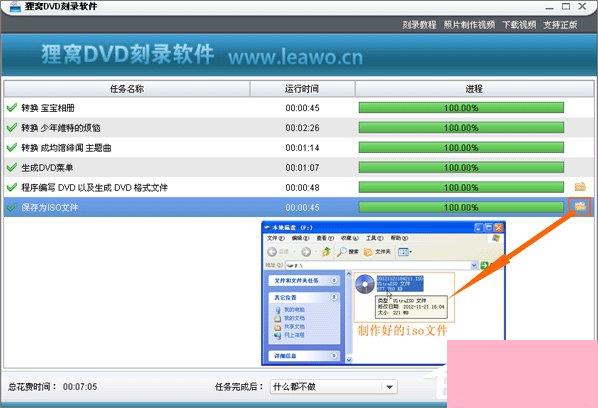Click the 00:00:48 run time cell
The image size is (598, 408).
coord(302,187)
